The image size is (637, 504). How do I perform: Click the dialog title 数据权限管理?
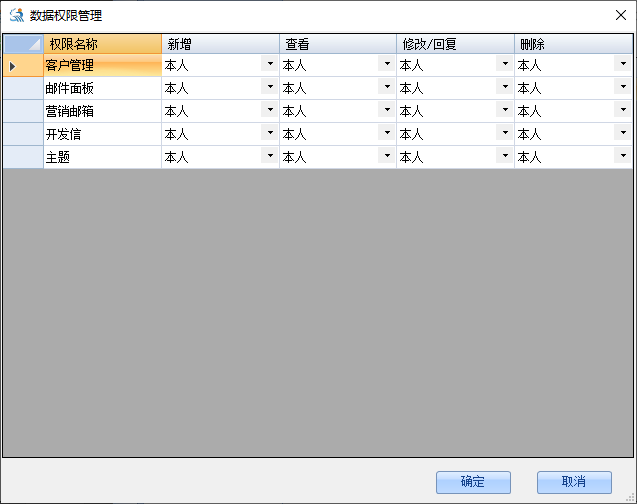coord(66,16)
